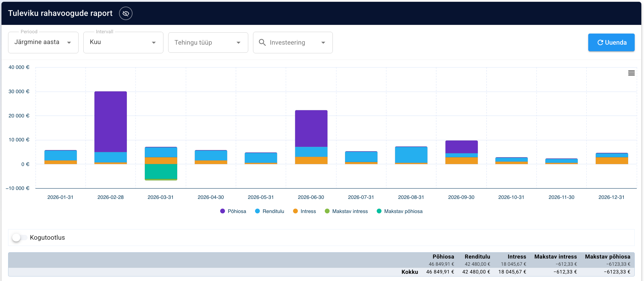
Task: Toggle Makstav põhiosa series in legend
Action: point(400,211)
